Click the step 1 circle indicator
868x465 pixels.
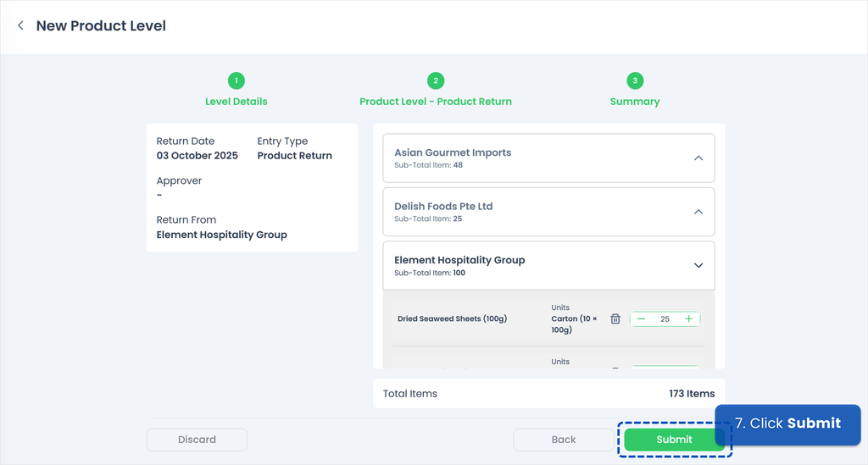click(x=236, y=80)
